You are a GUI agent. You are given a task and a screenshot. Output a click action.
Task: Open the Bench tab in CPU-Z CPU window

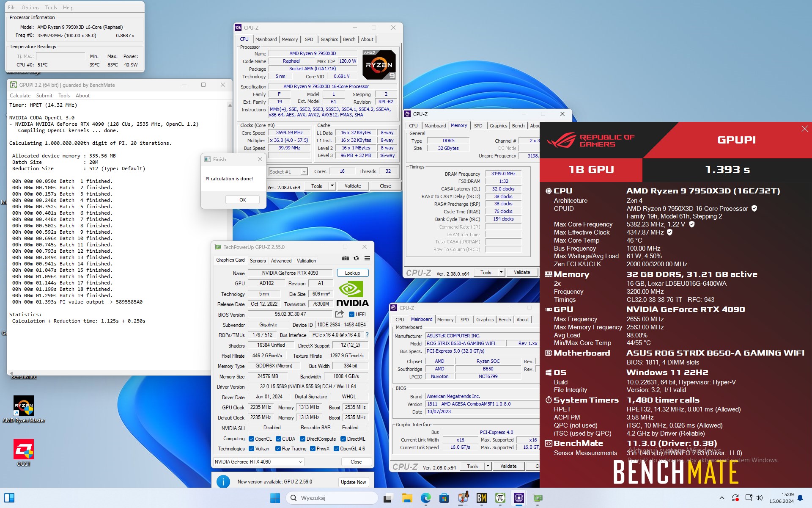coord(349,39)
